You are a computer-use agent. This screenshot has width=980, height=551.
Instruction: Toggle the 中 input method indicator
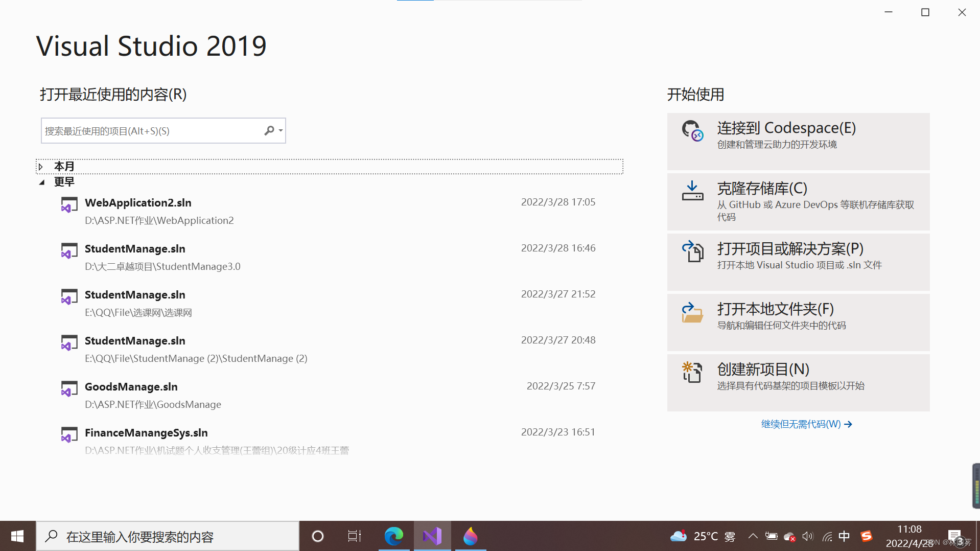844,536
